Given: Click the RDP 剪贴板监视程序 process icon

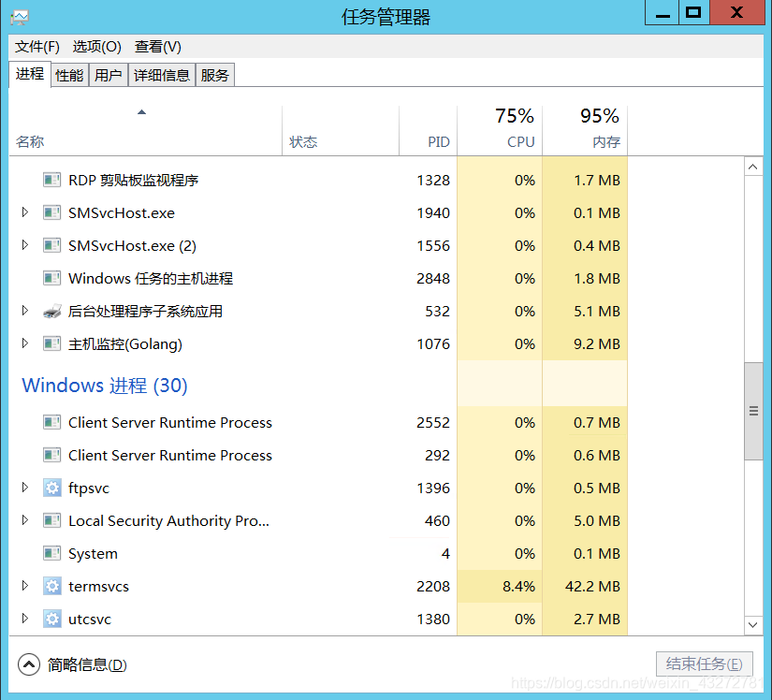Looking at the screenshot, I should click(51, 181).
